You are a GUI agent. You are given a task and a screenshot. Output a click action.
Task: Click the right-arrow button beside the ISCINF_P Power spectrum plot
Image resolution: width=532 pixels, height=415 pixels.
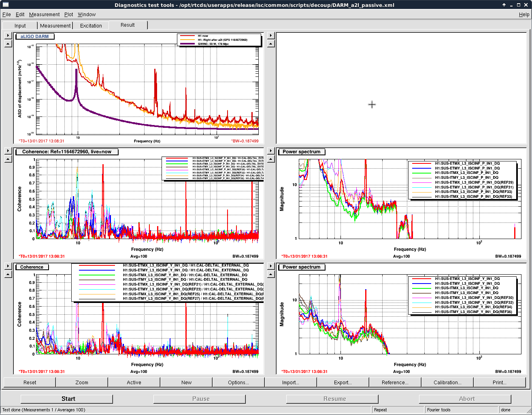pos(271,151)
